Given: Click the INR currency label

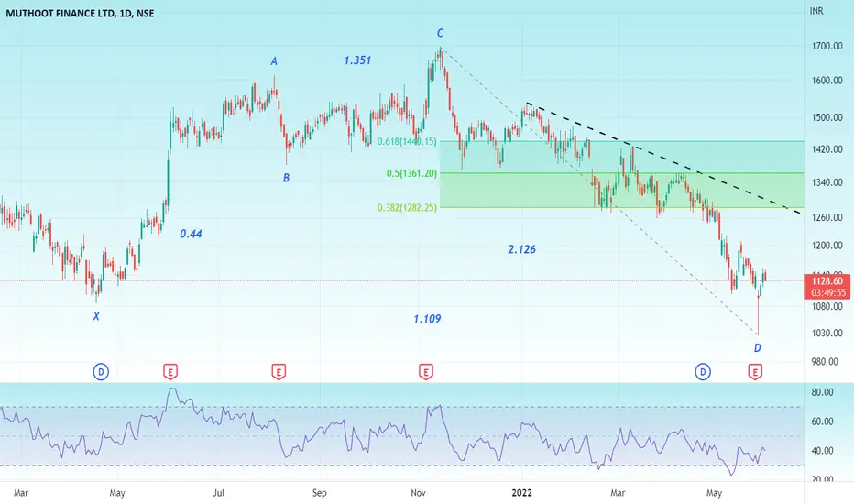Looking at the screenshot, I should 816,11.
